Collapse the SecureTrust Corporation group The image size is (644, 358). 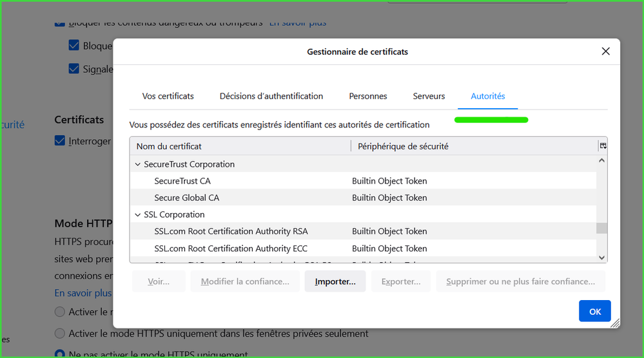click(x=137, y=165)
